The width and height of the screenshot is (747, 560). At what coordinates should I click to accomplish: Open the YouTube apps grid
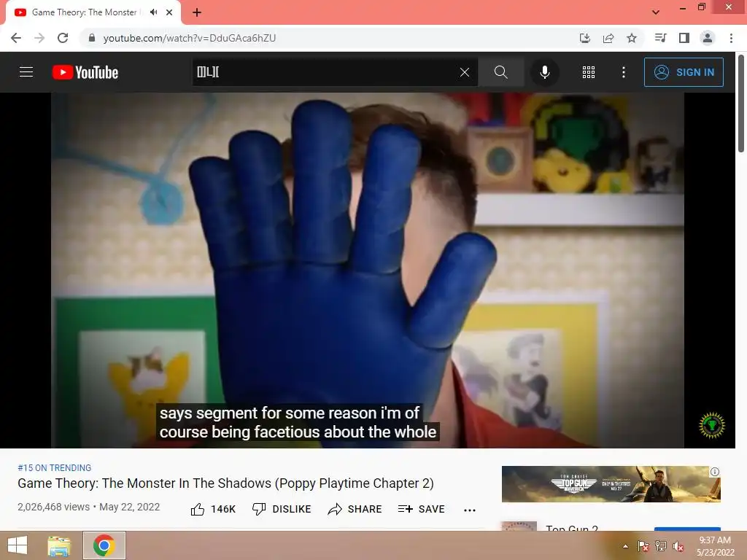[589, 72]
